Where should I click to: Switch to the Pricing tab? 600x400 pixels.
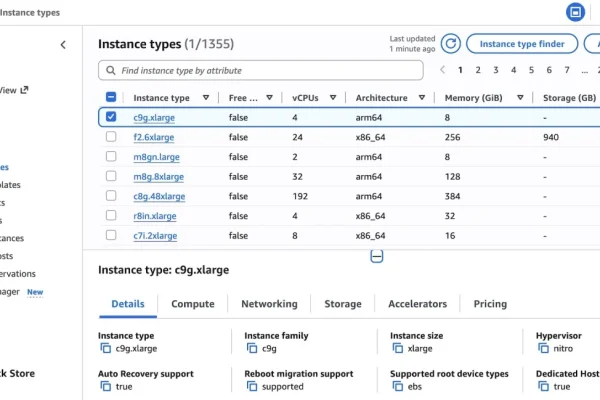point(490,304)
